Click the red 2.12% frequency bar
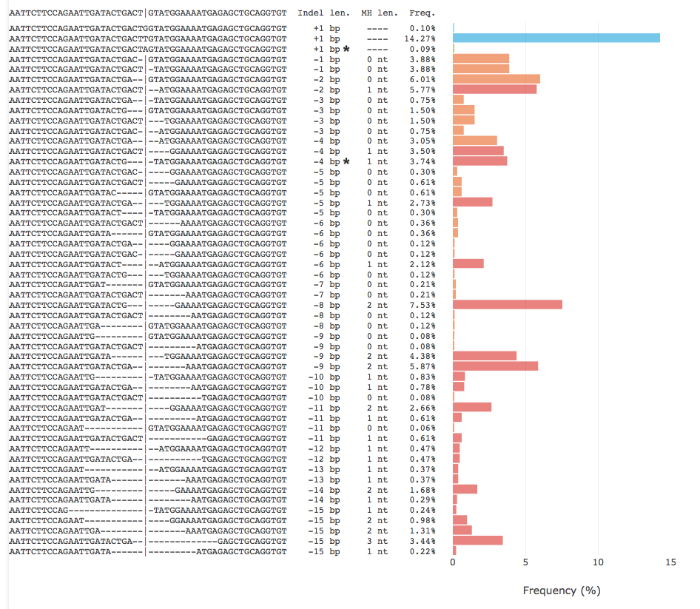Image resolution: width=700 pixels, height=609 pixels. click(x=468, y=263)
